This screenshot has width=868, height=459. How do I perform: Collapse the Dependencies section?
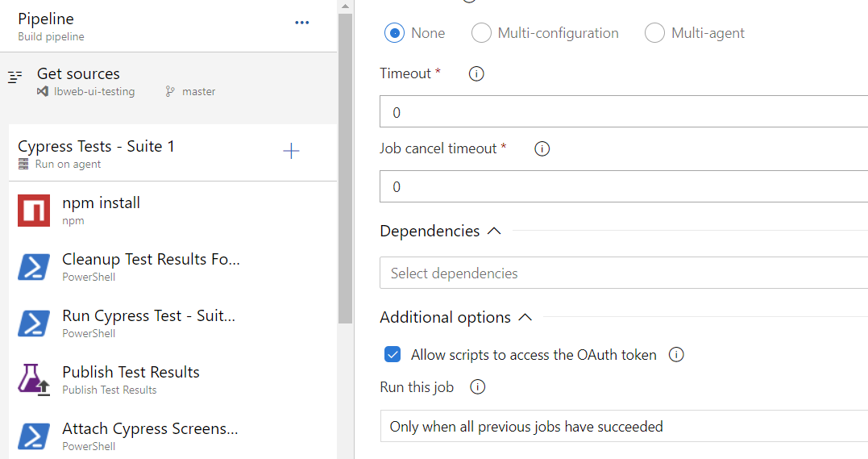coord(494,232)
